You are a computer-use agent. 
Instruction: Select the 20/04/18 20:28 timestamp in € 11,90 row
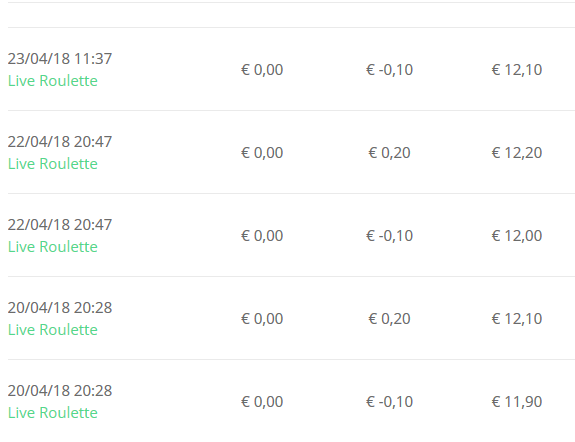click(x=60, y=391)
